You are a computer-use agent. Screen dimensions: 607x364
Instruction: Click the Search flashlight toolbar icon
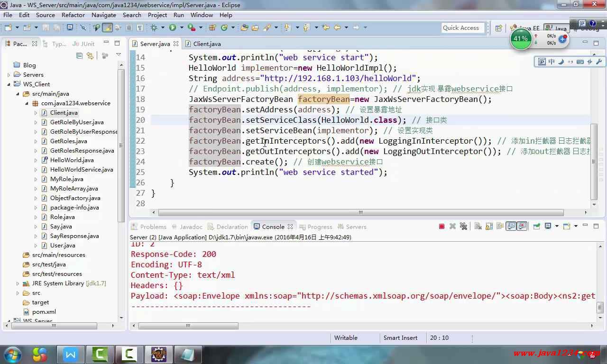[x=267, y=27]
